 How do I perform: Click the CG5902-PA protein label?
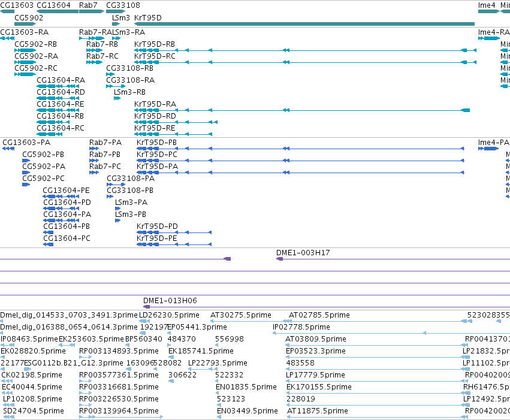click(44, 167)
